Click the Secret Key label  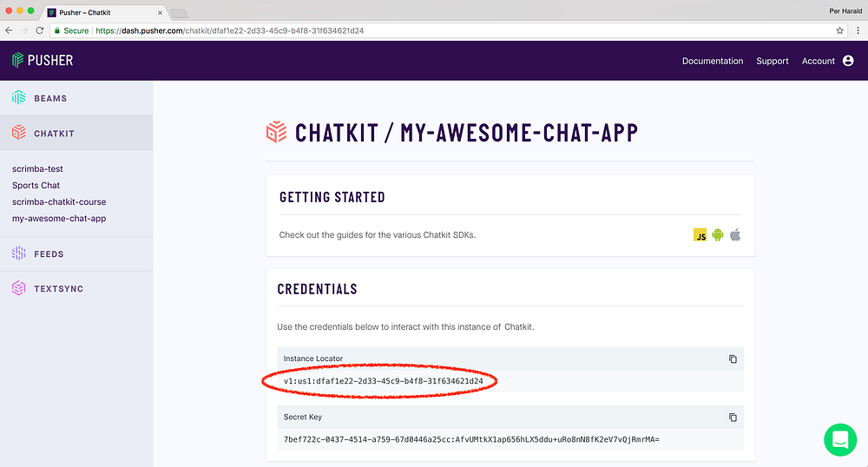(303, 418)
